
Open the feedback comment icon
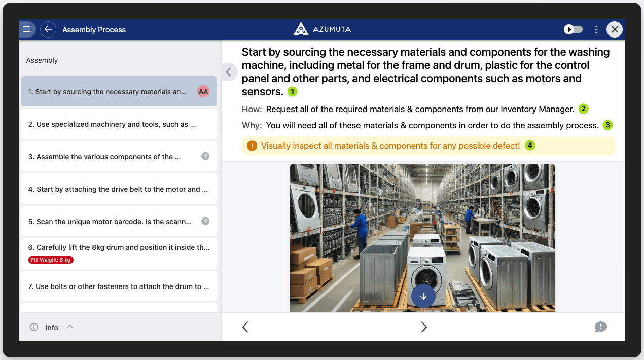coord(600,327)
